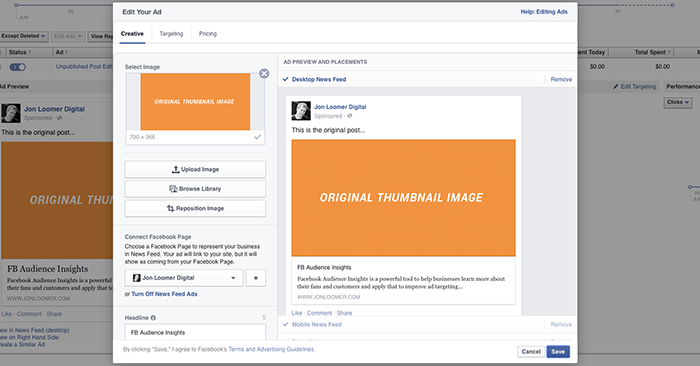The height and width of the screenshot is (366, 700).
Task: Click Save button
Action: pyautogui.click(x=558, y=352)
